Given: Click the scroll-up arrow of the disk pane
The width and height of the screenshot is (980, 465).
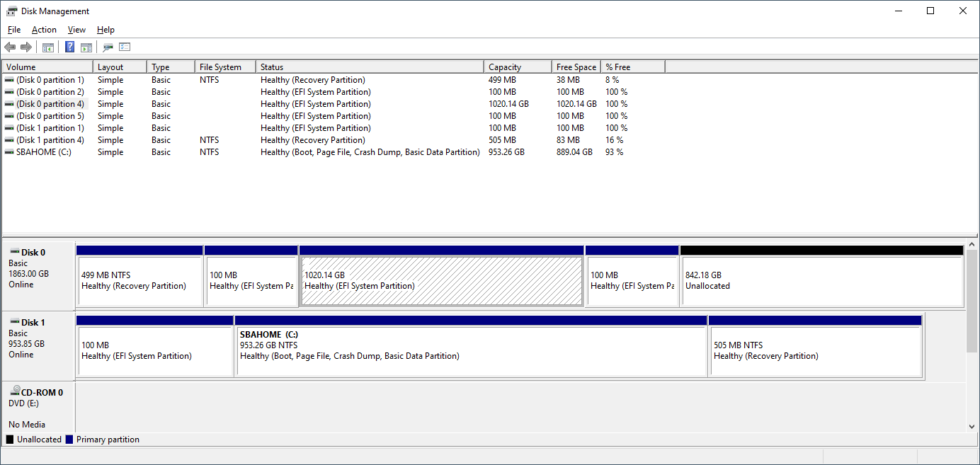Looking at the screenshot, I should click(x=972, y=245).
